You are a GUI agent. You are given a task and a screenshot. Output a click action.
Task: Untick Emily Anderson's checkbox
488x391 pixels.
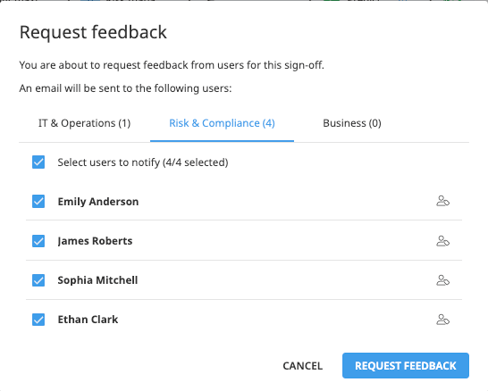pos(38,201)
